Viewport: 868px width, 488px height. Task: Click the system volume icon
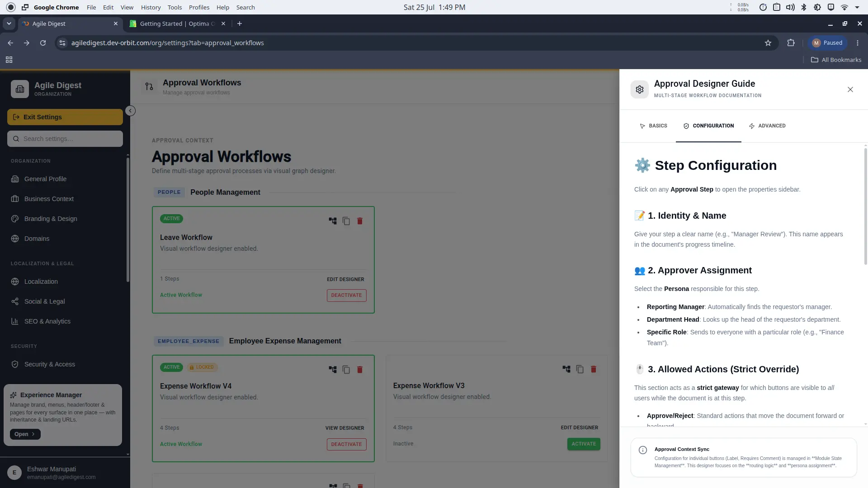pos(790,7)
